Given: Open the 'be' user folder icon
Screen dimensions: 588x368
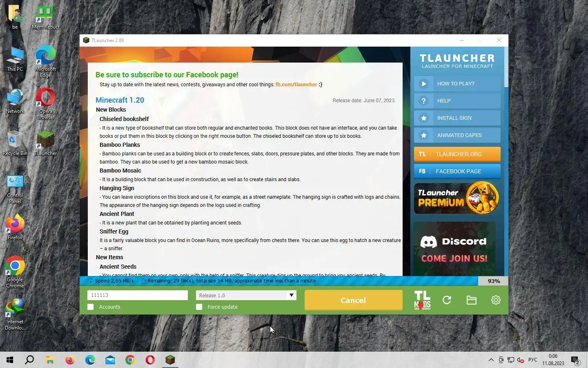Looking at the screenshot, I should click(x=15, y=17).
